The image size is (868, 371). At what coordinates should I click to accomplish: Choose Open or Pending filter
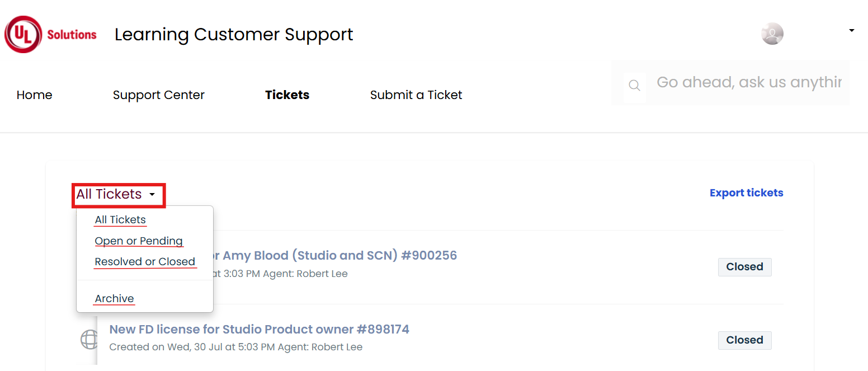point(139,241)
